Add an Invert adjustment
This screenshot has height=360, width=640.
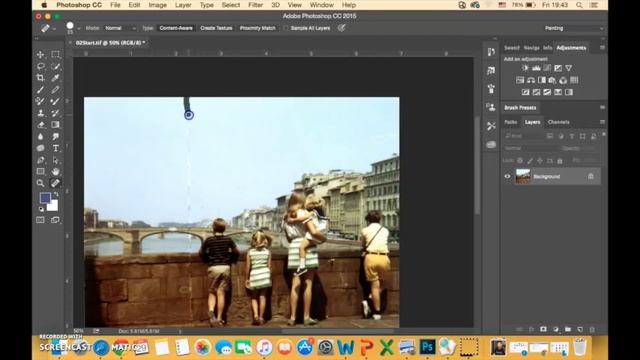[525, 92]
